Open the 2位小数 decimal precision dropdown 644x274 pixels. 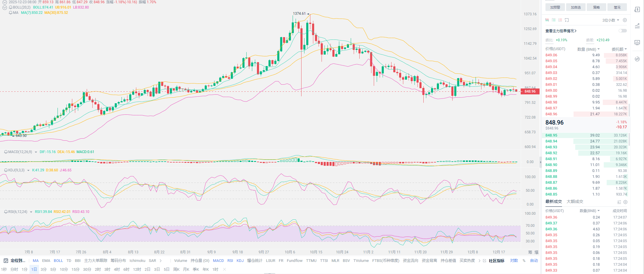click(611, 20)
